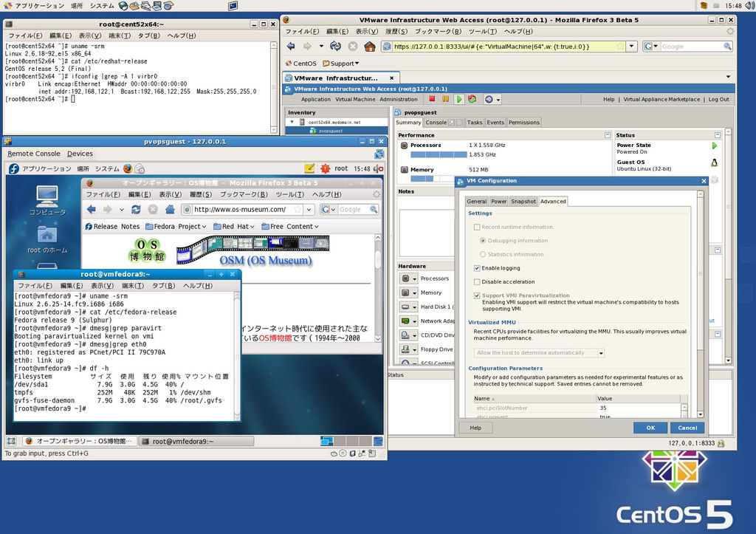Click Help in the VM Configuration dialog
This screenshot has height=534, width=756.
click(475, 428)
